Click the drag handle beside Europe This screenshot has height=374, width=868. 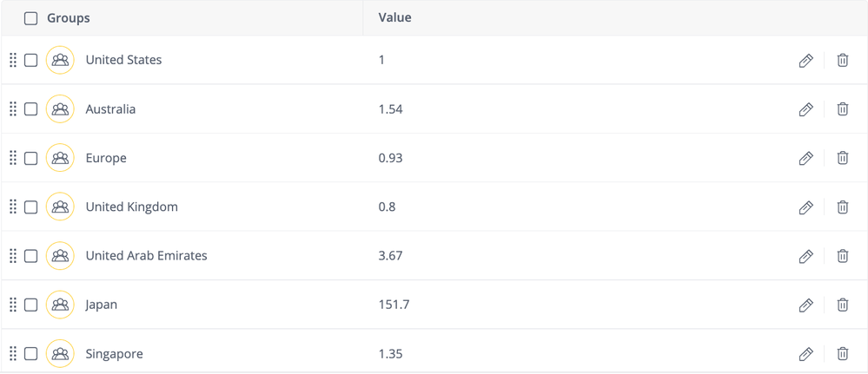click(13, 158)
